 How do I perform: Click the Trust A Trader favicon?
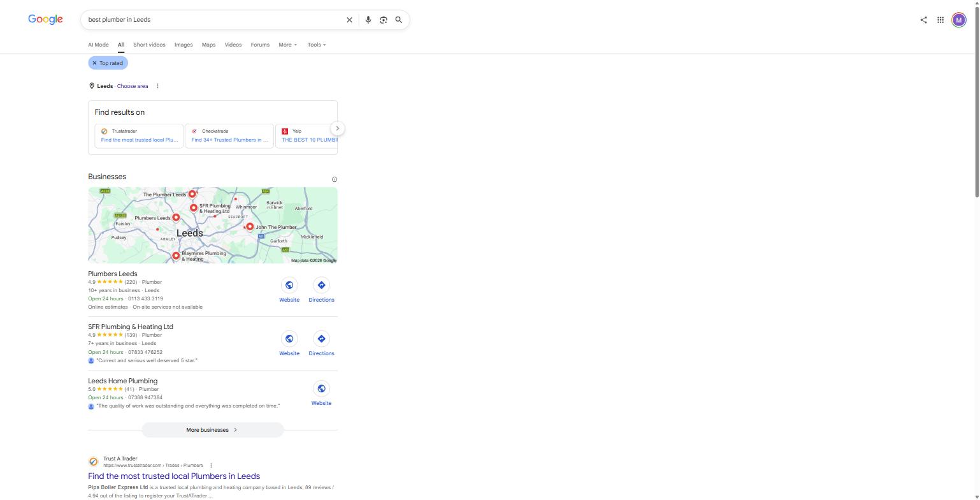(94, 461)
